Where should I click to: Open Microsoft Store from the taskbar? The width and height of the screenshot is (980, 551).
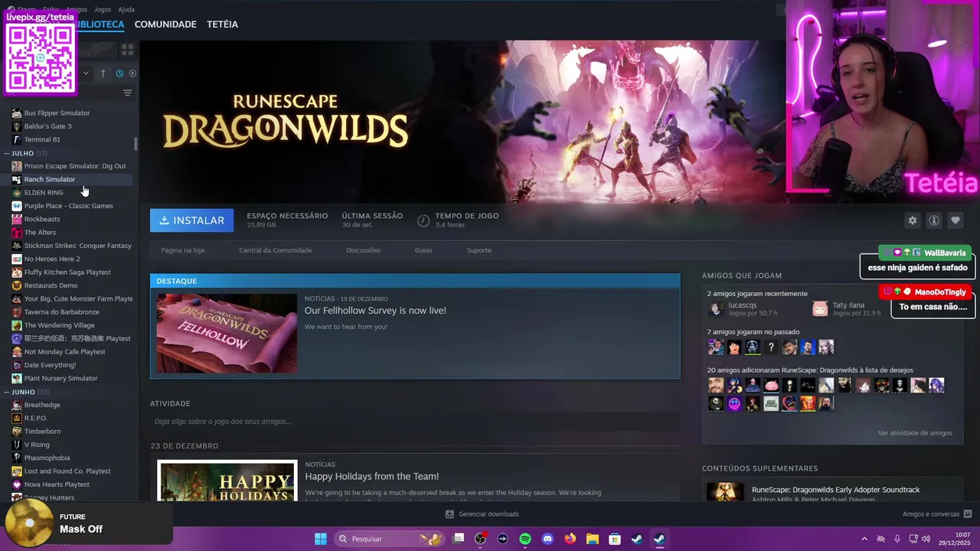(x=614, y=539)
